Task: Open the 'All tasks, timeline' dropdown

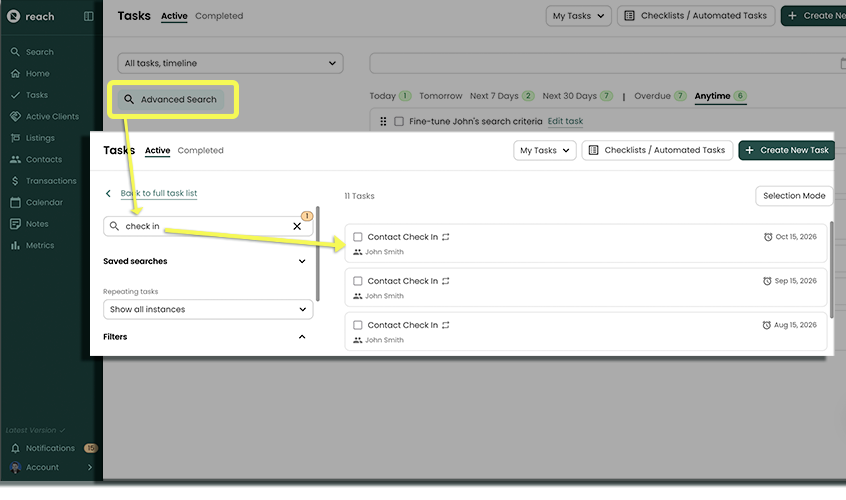Action: click(230, 64)
